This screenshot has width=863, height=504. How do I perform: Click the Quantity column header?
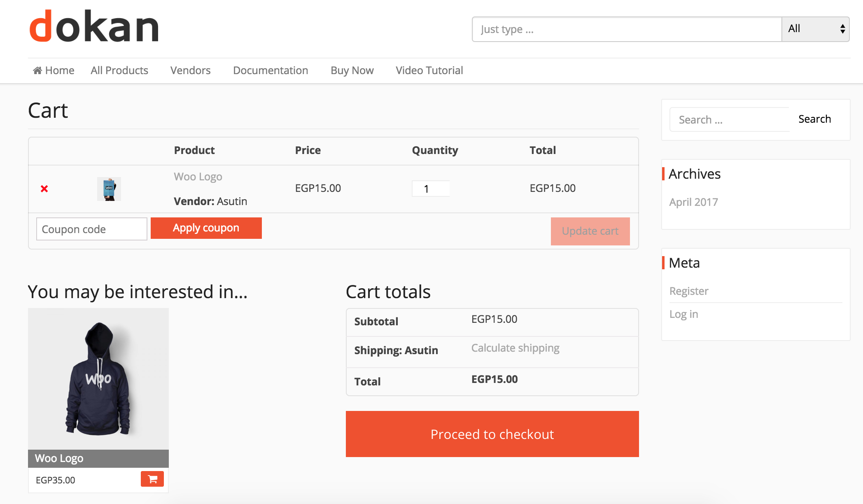point(435,150)
